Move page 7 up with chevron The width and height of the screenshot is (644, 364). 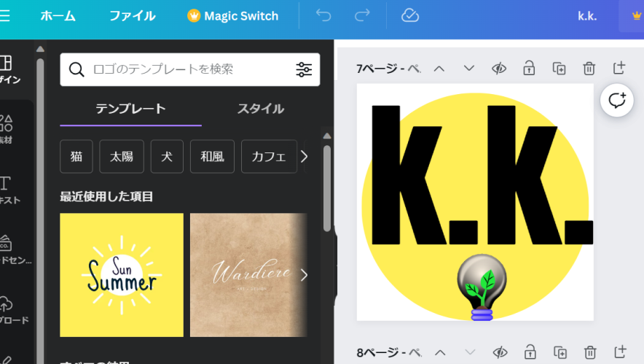click(439, 69)
